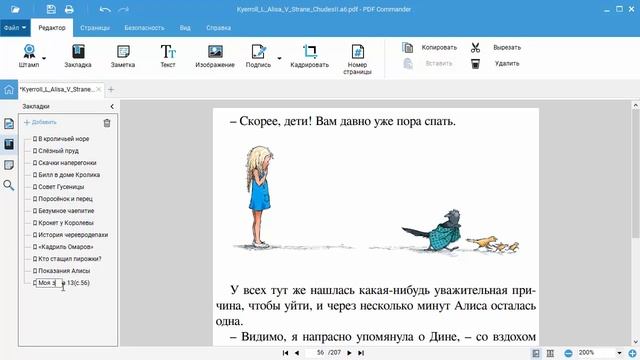Click the Вырезать cut button
The height and width of the screenshot is (360, 640).
(x=496, y=47)
